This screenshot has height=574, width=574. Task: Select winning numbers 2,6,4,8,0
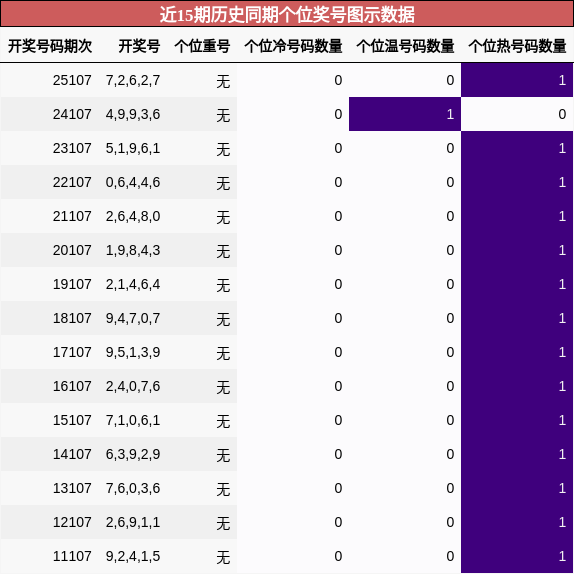click(133, 217)
